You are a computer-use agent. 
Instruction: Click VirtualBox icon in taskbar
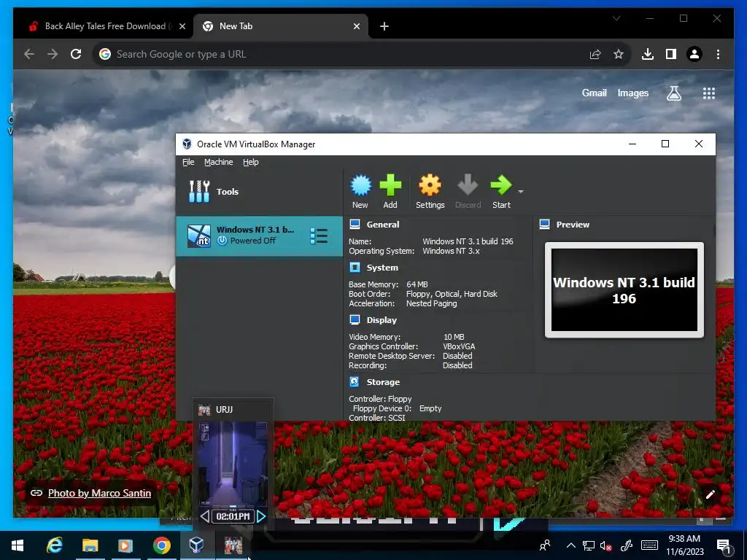[x=197, y=545]
